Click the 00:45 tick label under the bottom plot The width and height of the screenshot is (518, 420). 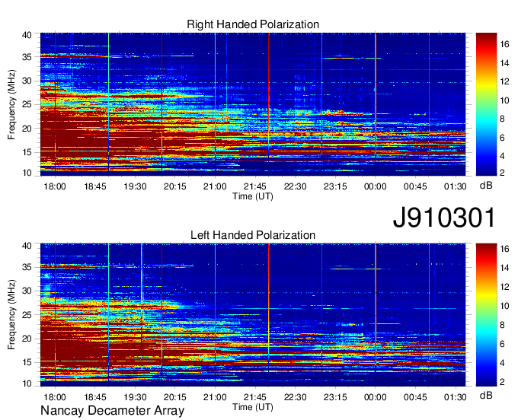click(x=415, y=397)
